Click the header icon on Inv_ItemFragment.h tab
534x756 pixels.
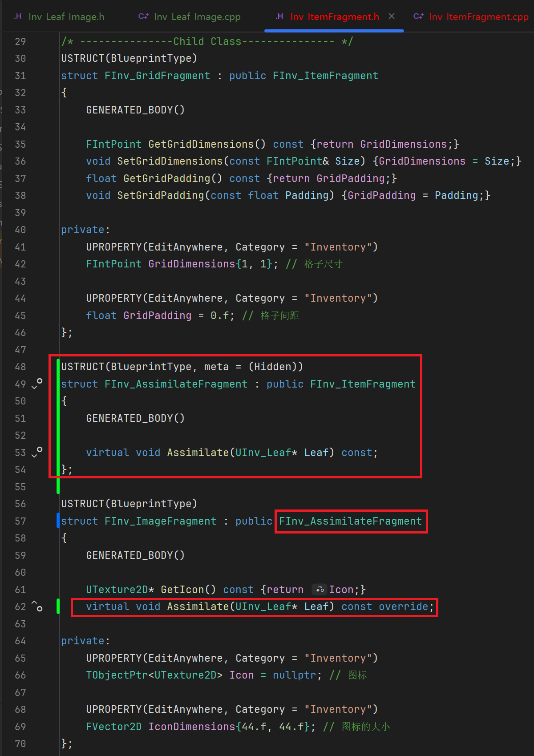coord(279,16)
